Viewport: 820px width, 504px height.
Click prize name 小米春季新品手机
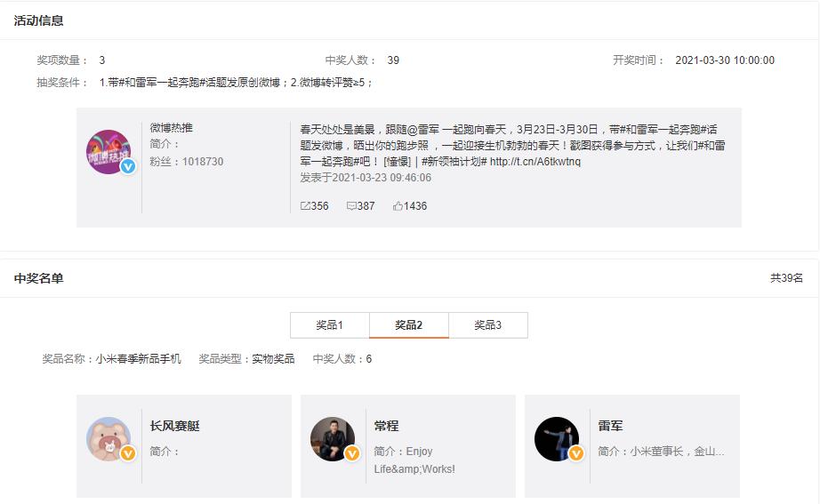pos(138,358)
